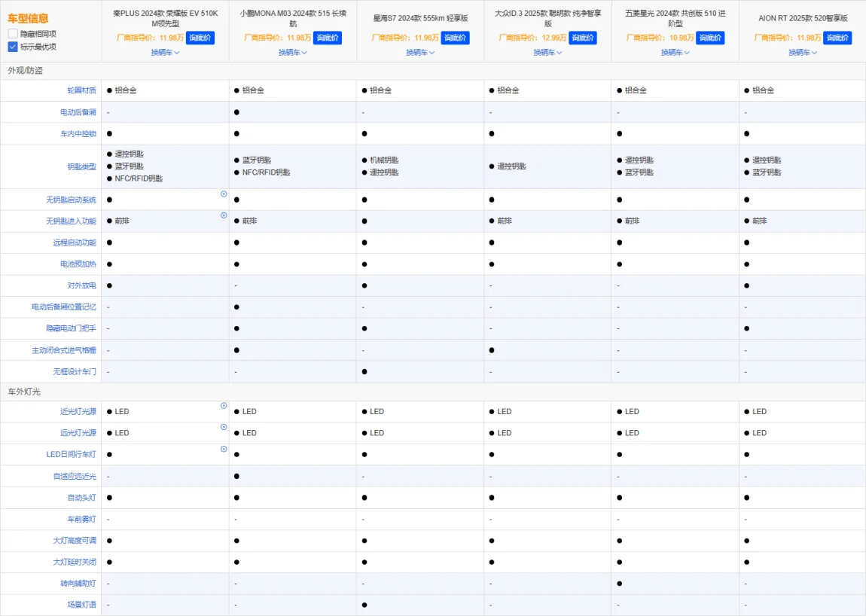Open the 小鹏MONA M03 2024款 515 长续航 title
The width and height of the screenshot is (866, 616).
(293, 18)
